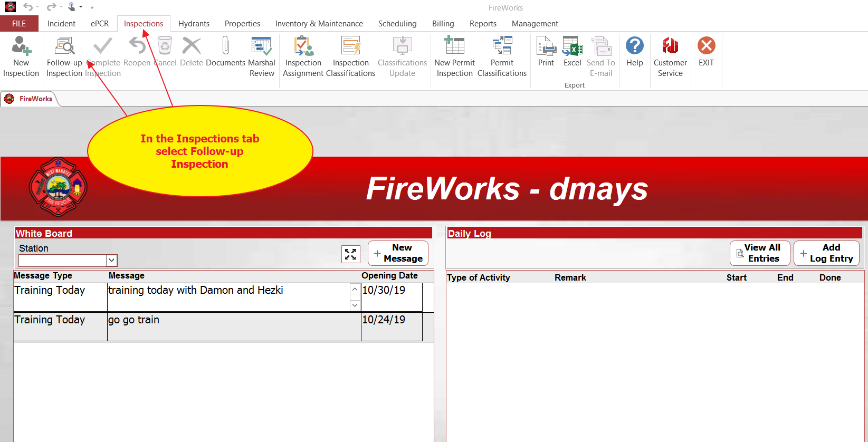Open Inspection Assignment
This screenshot has width=868, height=442.
[303, 56]
